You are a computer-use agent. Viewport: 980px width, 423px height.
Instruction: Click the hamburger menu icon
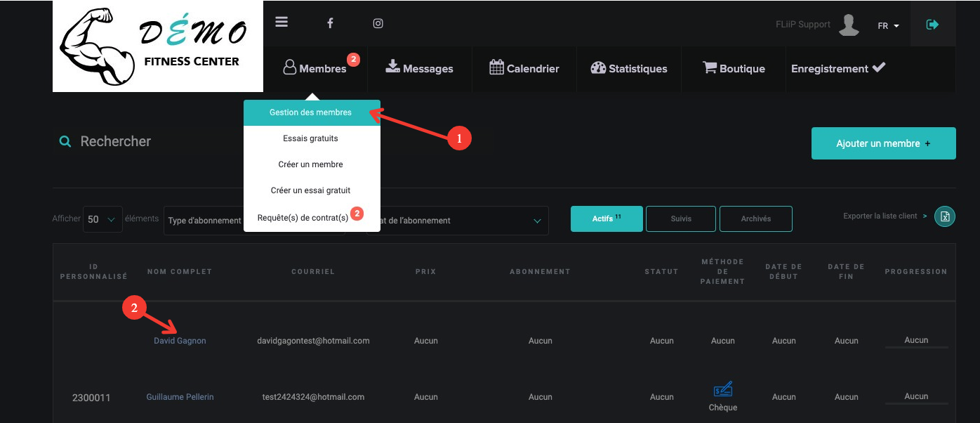point(282,22)
